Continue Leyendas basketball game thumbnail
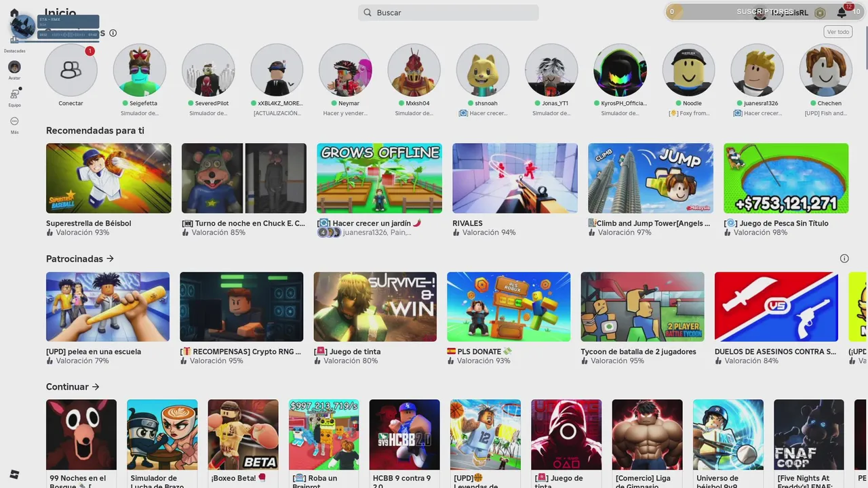 (486, 434)
